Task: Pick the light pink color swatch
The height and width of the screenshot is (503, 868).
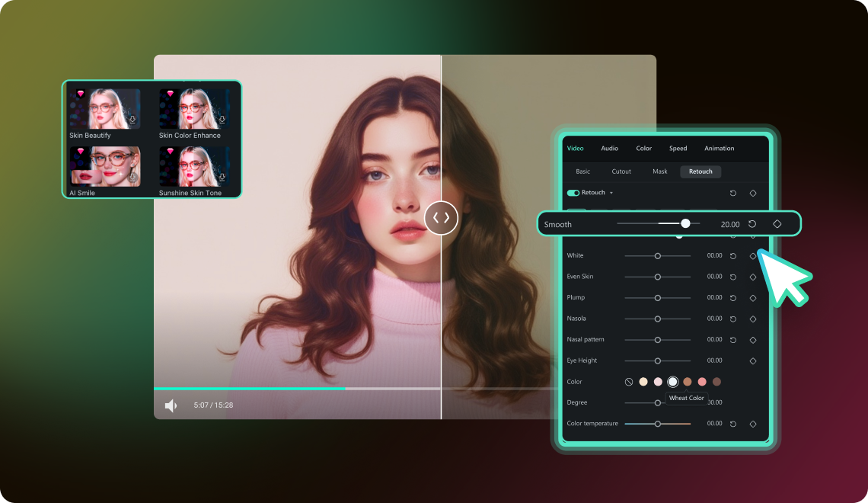Action: 658,382
